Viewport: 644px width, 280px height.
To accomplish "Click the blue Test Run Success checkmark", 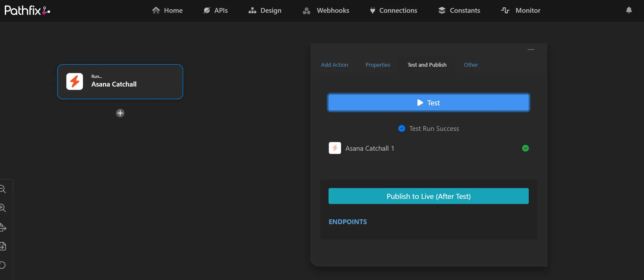I will click(x=402, y=128).
